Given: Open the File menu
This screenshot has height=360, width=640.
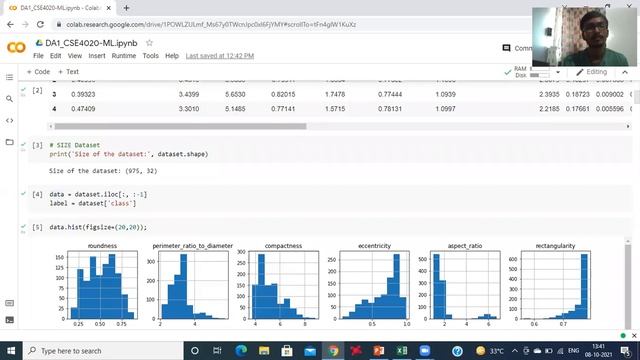Looking at the screenshot, I should (38, 56).
